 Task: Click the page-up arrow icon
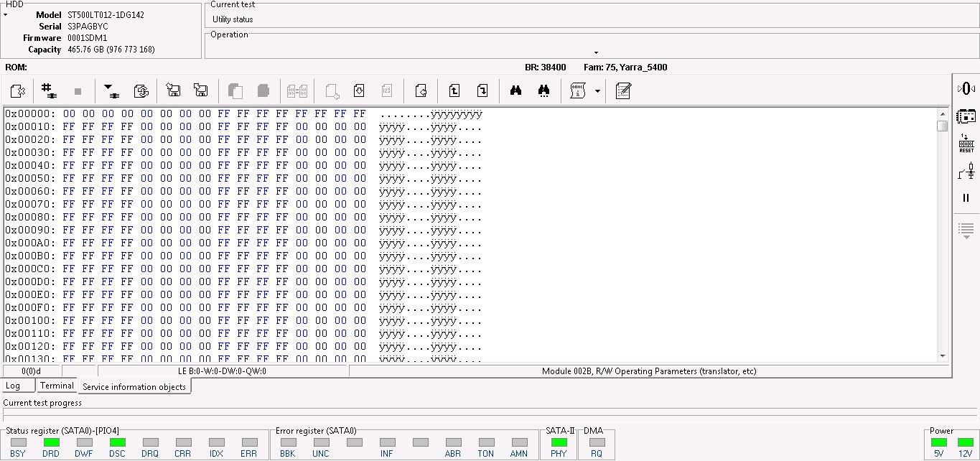tap(454, 91)
